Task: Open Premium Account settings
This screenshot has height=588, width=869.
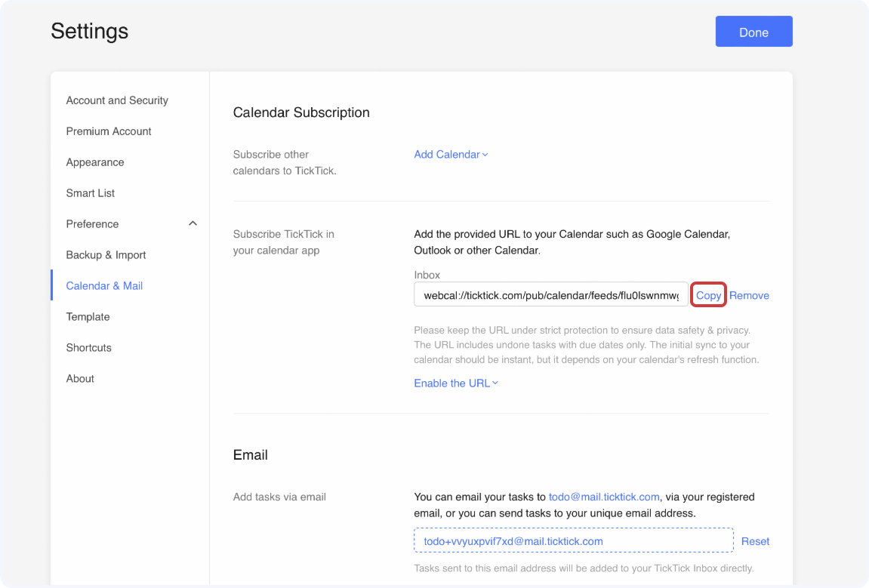Action: pos(109,131)
